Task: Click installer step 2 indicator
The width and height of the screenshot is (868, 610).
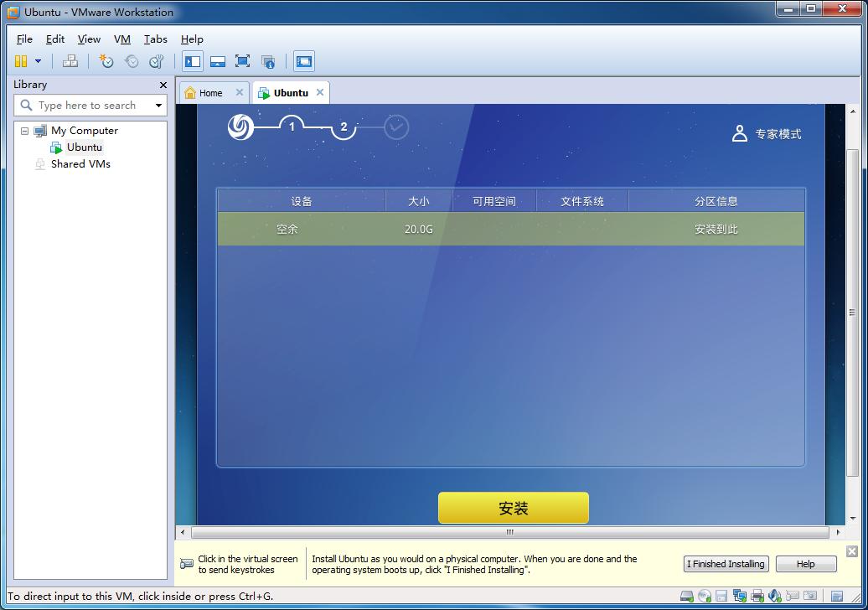Action: pos(344,127)
